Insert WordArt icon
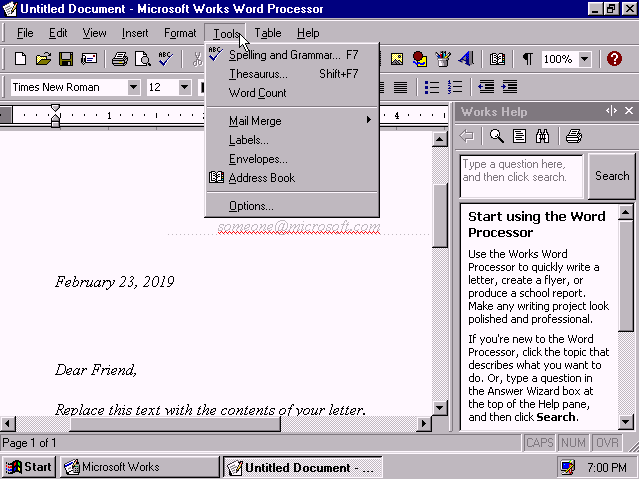This screenshot has width=639, height=479. [x=466, y=59]
